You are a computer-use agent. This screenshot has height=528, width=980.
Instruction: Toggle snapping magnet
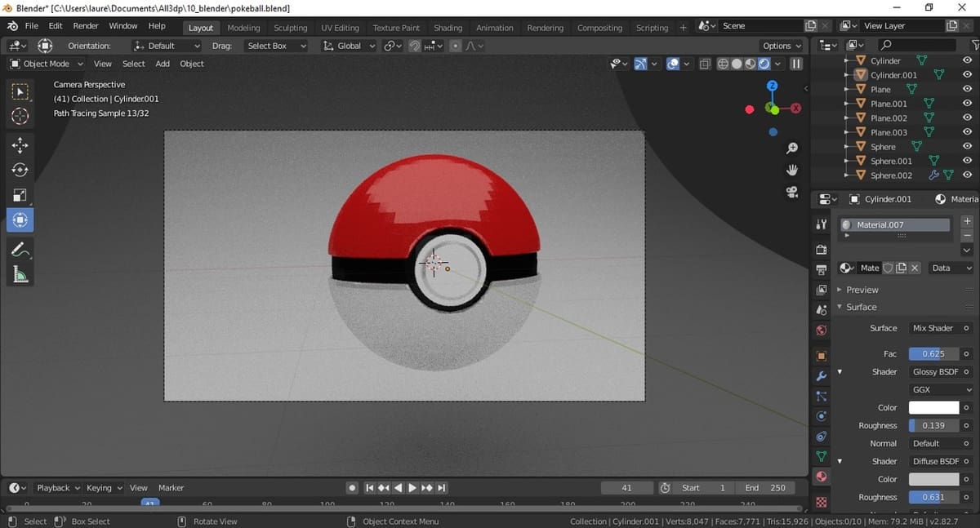pyautogui.click(x=415, y=46)
